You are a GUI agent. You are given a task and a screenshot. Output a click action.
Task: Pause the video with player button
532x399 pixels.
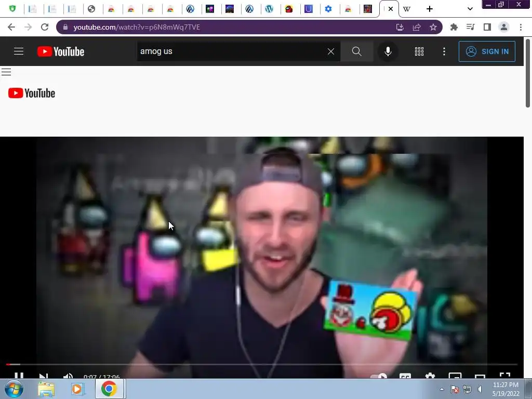click(x=19, y=376)
